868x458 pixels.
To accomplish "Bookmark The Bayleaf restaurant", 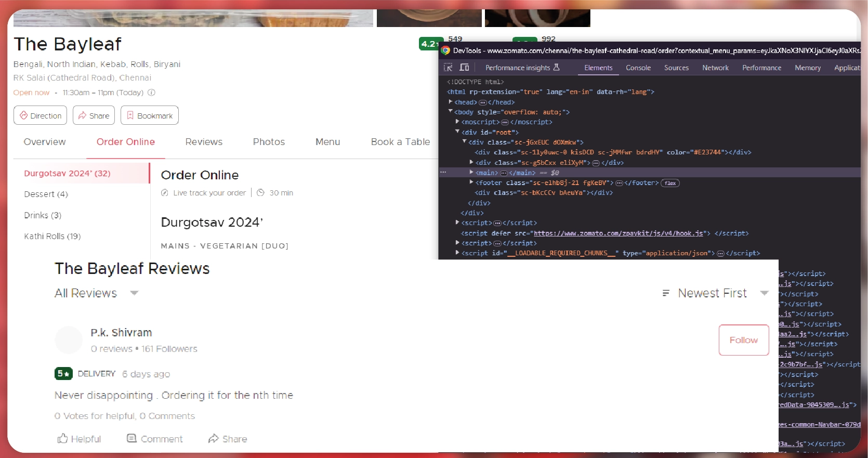I will pos(150,115).
